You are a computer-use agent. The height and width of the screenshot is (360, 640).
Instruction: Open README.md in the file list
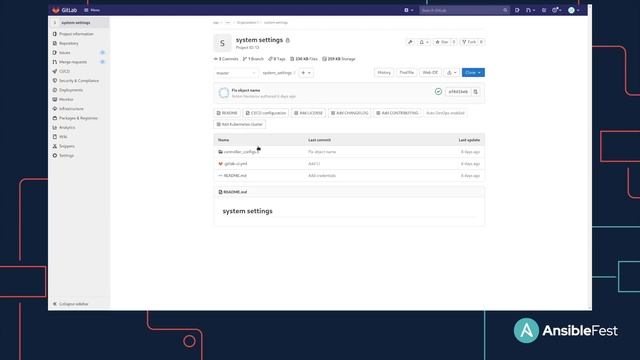[235, 176]
